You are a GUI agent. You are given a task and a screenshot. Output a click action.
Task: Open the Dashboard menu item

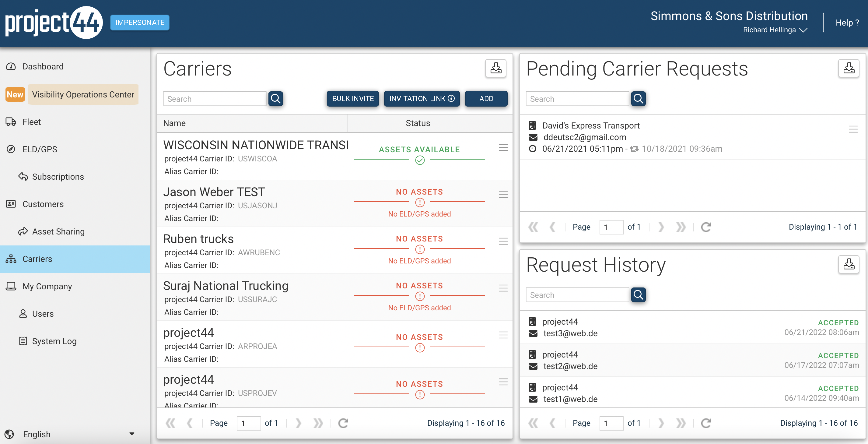tap(75, 66)
